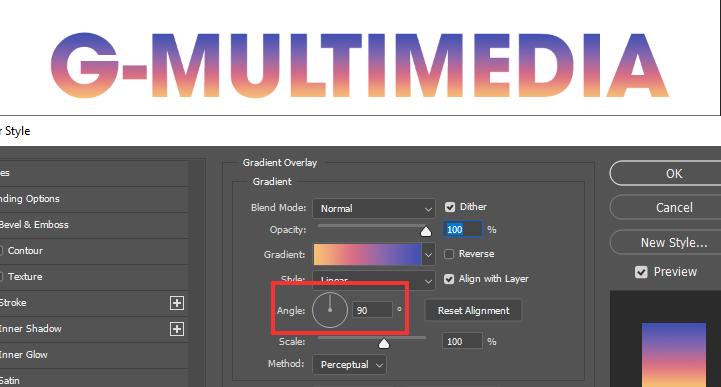
Task: Add another Stroke effect with plus icon
Action: 177,303
